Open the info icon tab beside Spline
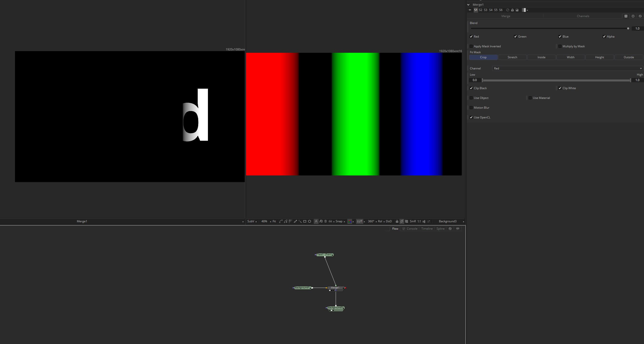This screenshot has height=344, width=644. click(450, 229)
